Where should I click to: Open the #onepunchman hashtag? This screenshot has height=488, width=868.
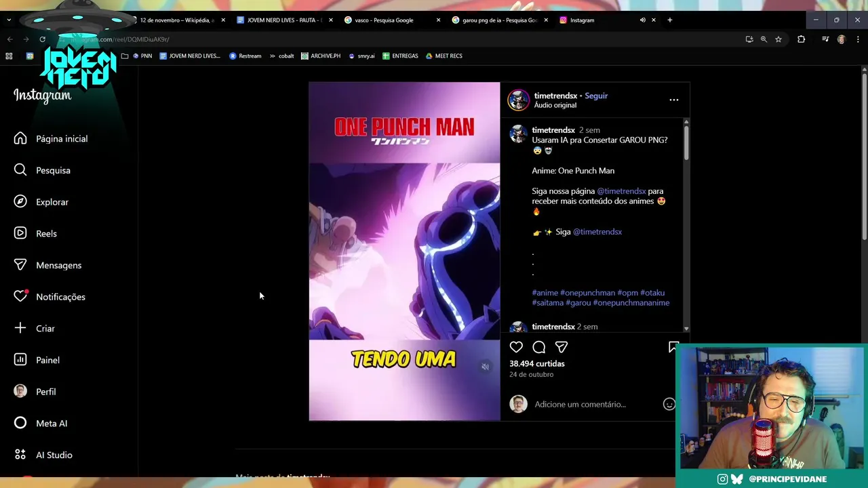pyautogui.click(x=587, y=293)
